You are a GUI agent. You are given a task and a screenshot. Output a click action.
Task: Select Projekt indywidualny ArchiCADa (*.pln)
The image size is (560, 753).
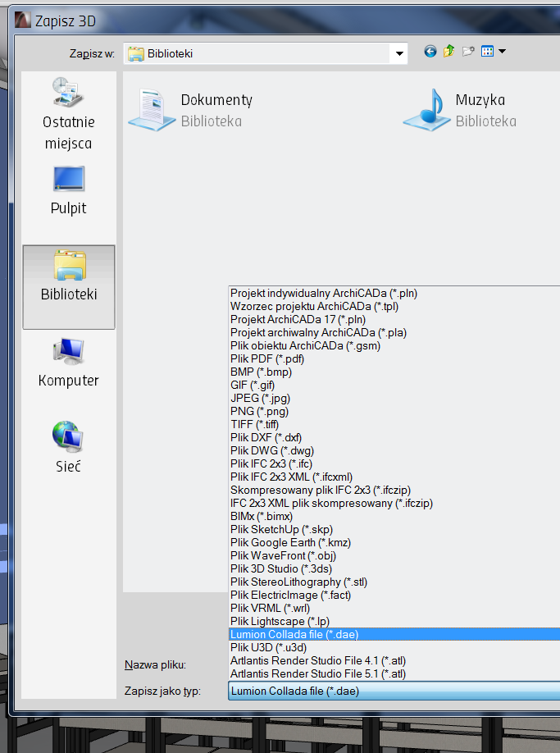(x=394, y=293)
